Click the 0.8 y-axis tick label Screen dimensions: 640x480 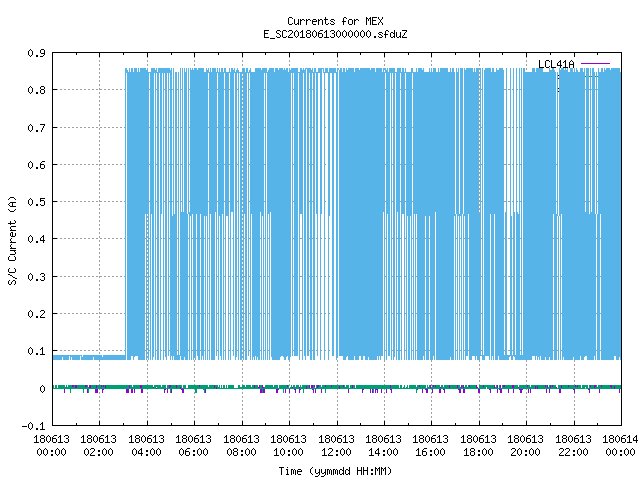(36, 90)
